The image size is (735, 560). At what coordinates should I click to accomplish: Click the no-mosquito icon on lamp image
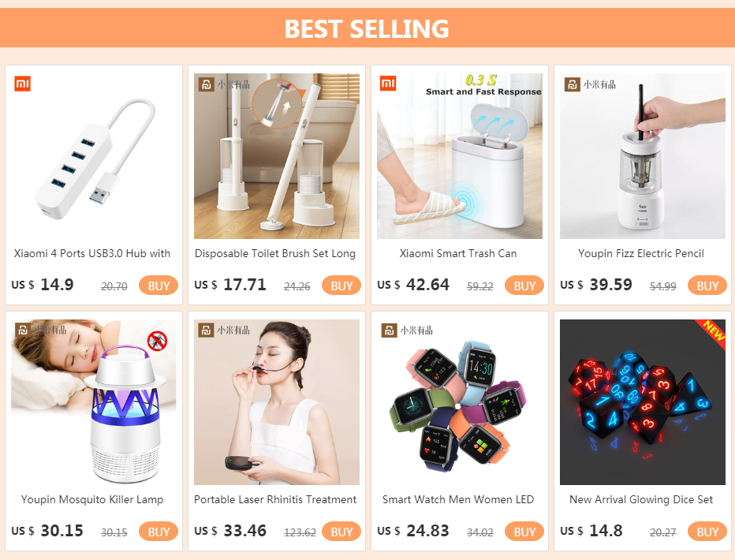pos(158,341)
